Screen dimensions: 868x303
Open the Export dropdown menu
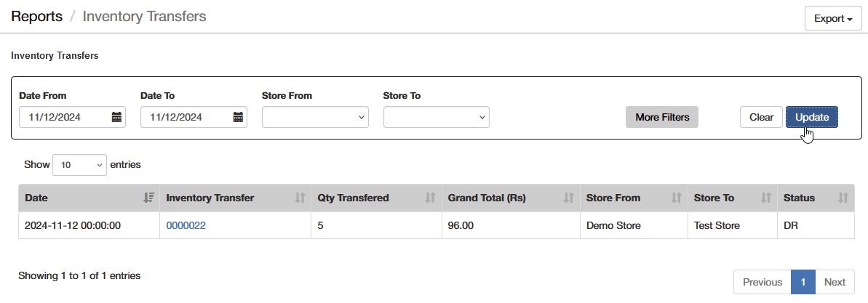[x=833, y=19]
